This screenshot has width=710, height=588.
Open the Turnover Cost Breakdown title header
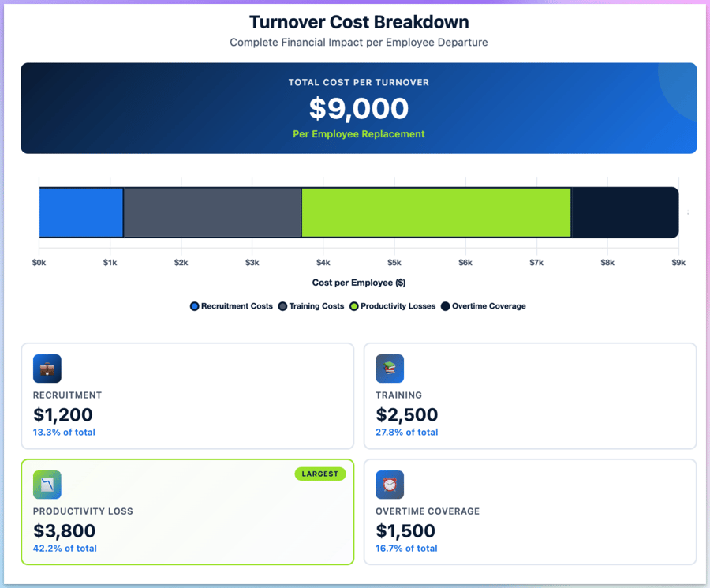point(359,21)
